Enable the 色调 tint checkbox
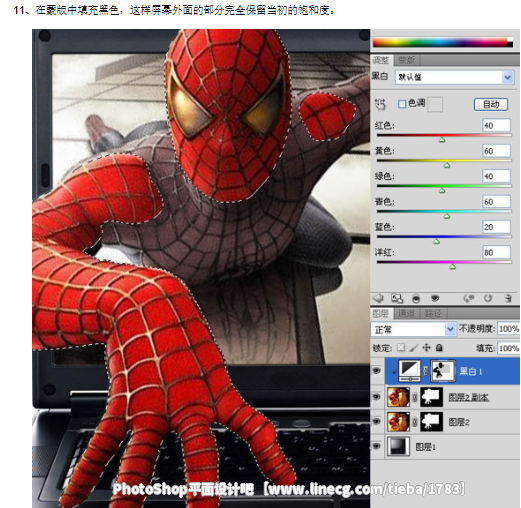521x508 pixels. (402, 104)
